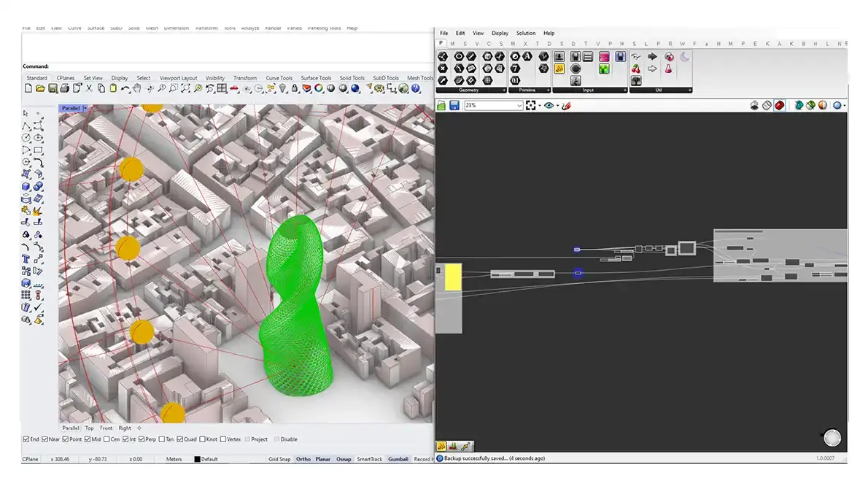Click the padlock Lock objects icon
868x486 pixels.
pos(295,88)
